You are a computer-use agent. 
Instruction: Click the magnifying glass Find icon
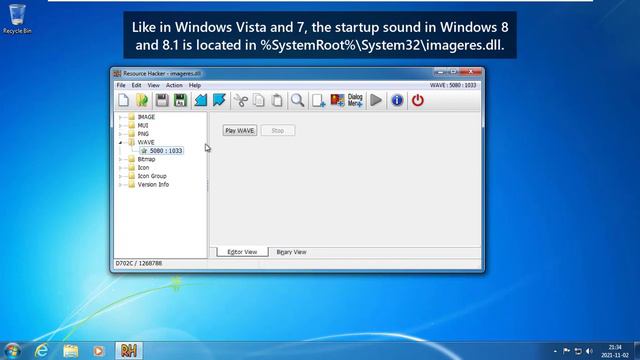[297, 100]
